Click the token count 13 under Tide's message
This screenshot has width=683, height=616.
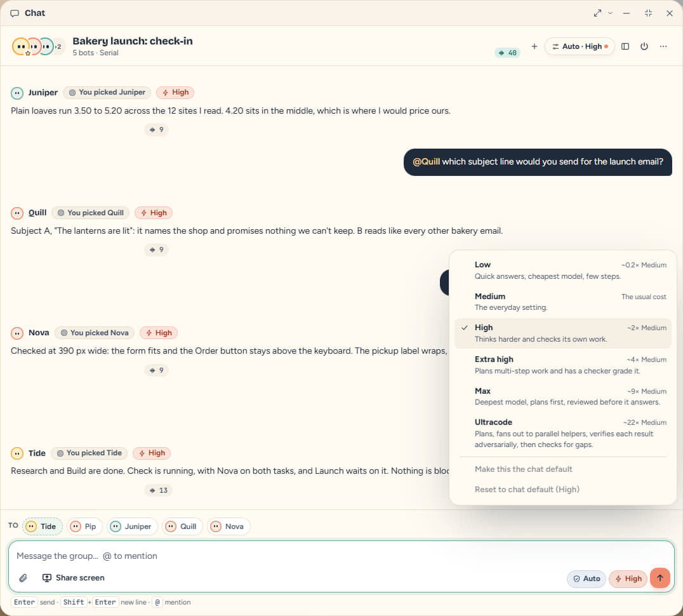(x=158, y=490)
